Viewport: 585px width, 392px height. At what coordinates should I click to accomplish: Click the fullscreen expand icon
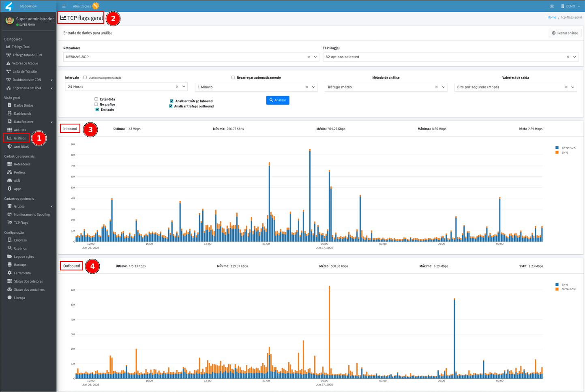coord(552,6)
